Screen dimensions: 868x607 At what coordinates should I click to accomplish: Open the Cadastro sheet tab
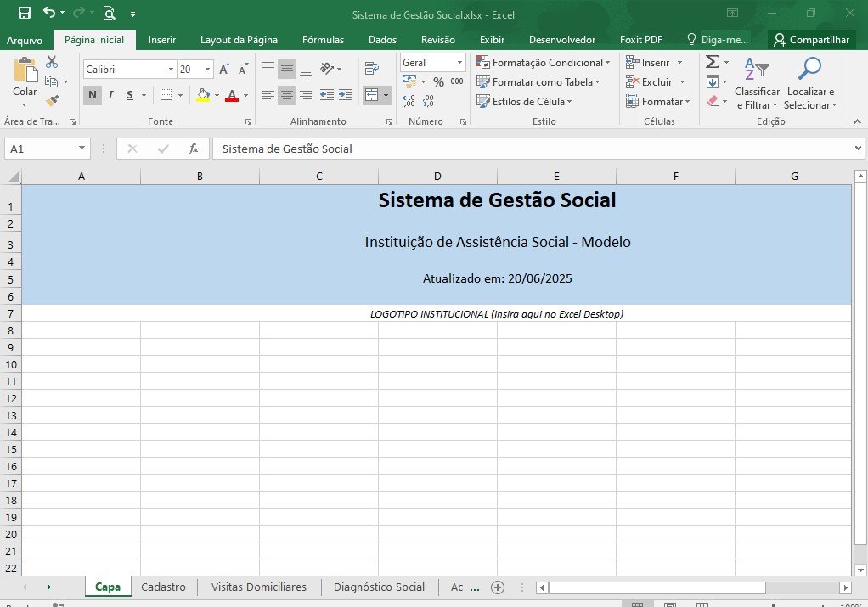tap(163, 587)
